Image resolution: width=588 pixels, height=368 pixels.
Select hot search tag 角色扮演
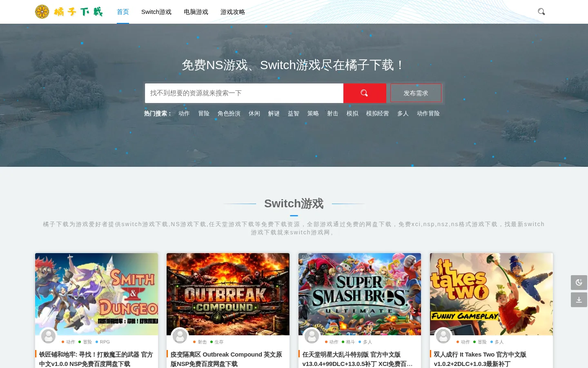pyautogui.click(x=229, y=113)
